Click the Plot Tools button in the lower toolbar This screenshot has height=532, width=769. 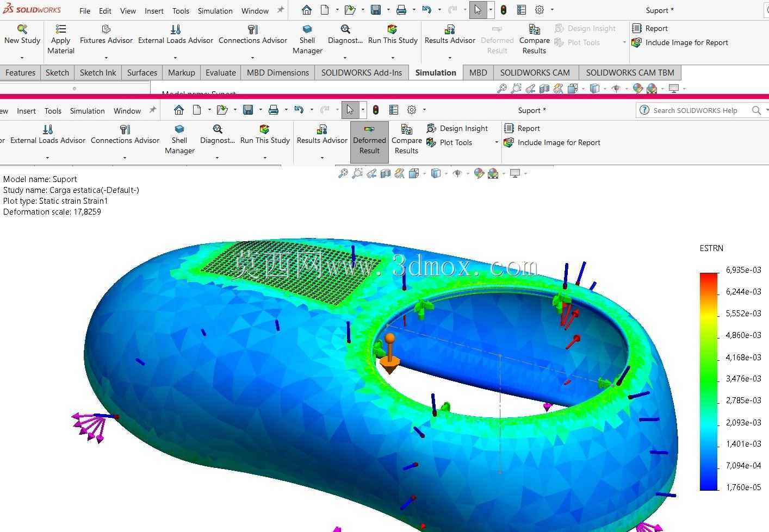(x=450, y=142)
